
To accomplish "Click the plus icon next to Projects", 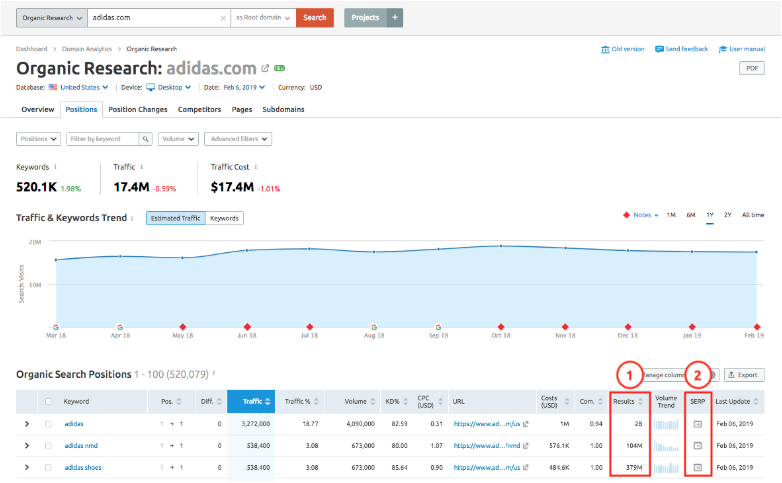I will (x=395, y=17).
